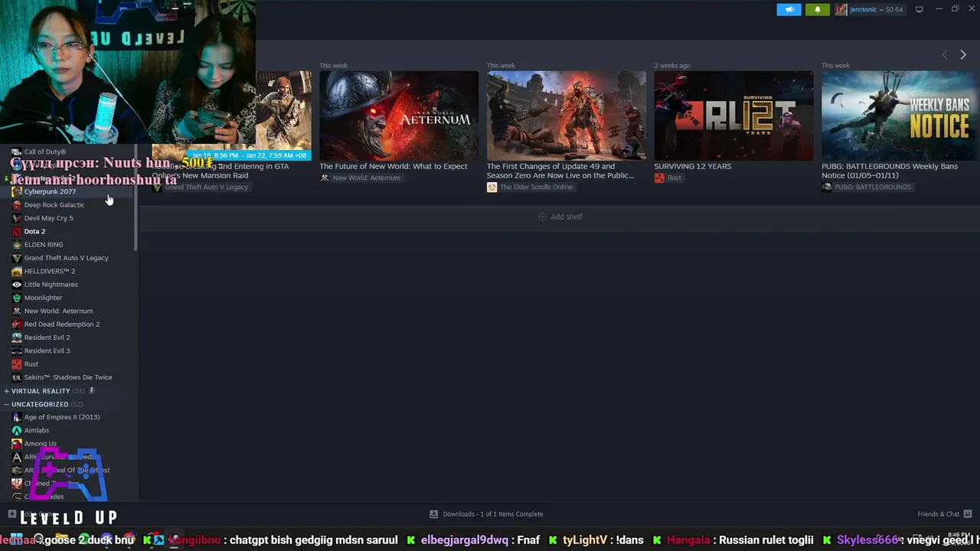Open the New World Aeternum news thumbnail
980x551 pixels.
tap(399, 116)
